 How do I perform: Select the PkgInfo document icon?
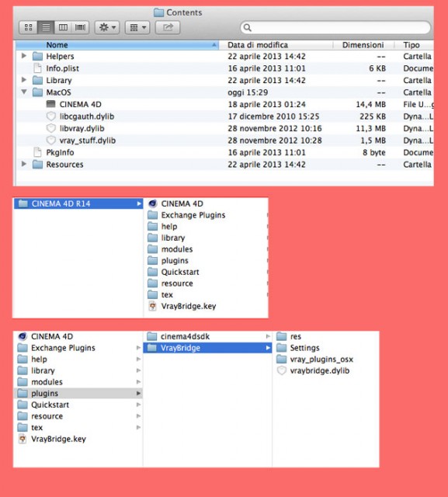[x=37, y=152]
